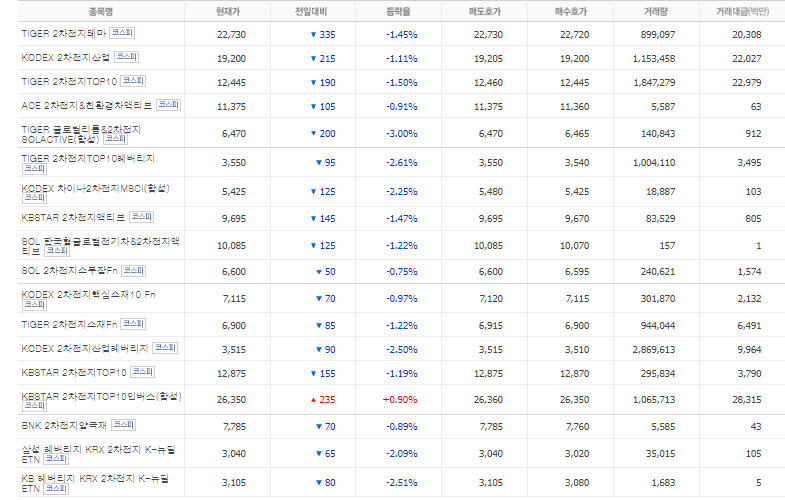This screenshot has width=785, height=500.
Task: Open KODEX 2차전지핵심소재10 Fn link
Action: (88, 295)
